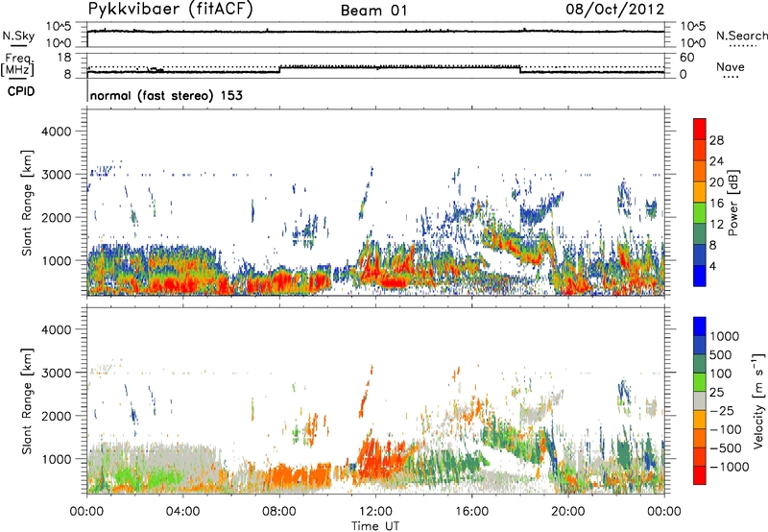Click the "Slant Range [km]" label of power panel
Viewport: 768px width, 532px height.
(x=27, y=203)
